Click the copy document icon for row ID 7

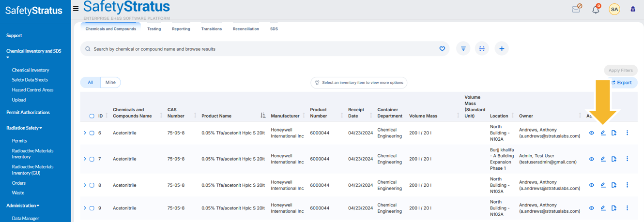tap(614, 159)
